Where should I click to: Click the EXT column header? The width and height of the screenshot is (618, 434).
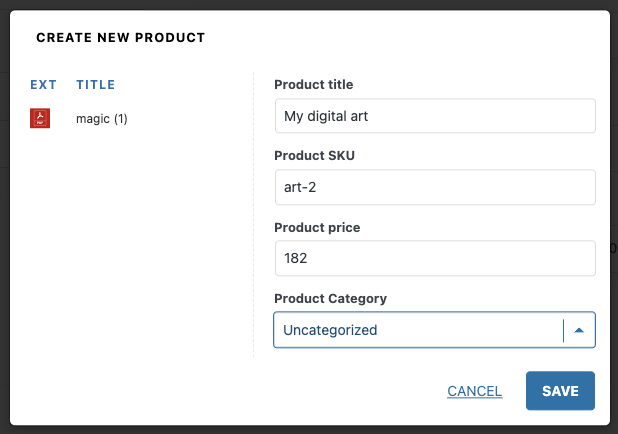43,85
